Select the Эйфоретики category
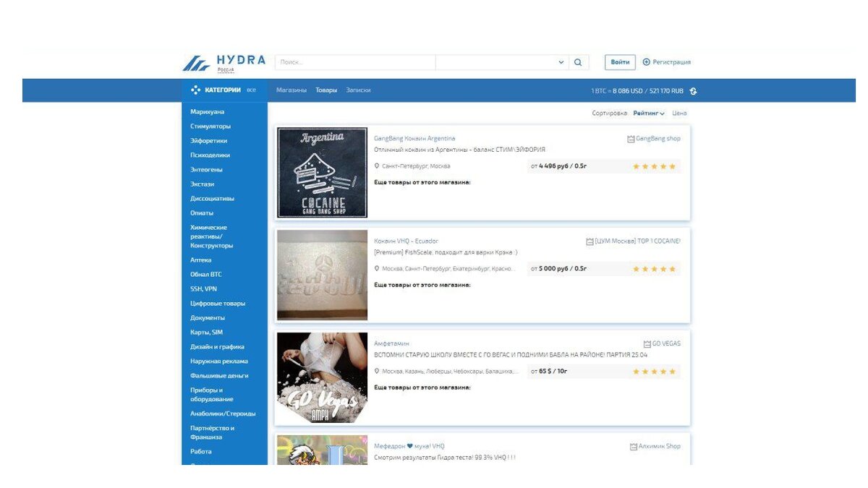 click(209, 141)
